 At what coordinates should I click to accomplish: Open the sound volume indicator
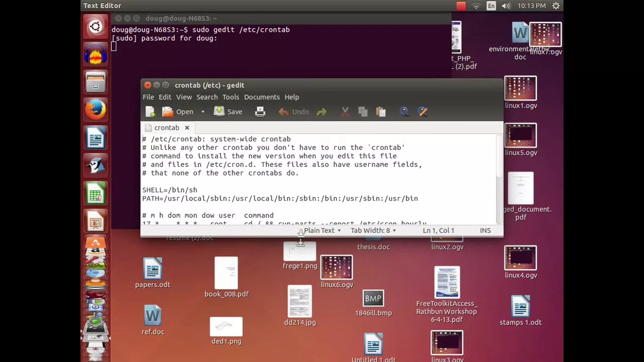[506, 6]
